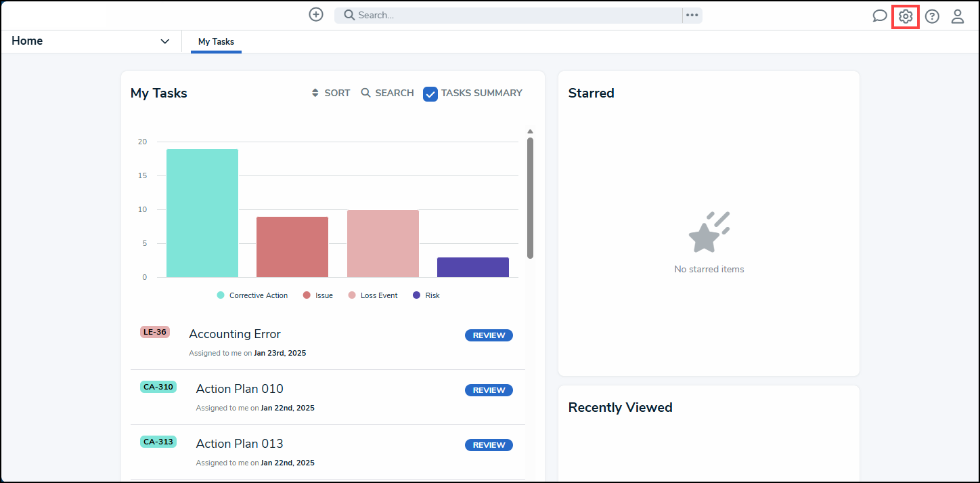Open the Administration gear icon
The height and width of the screenshot is (483, 980).
pyautogui.click(x=906, y=16)
